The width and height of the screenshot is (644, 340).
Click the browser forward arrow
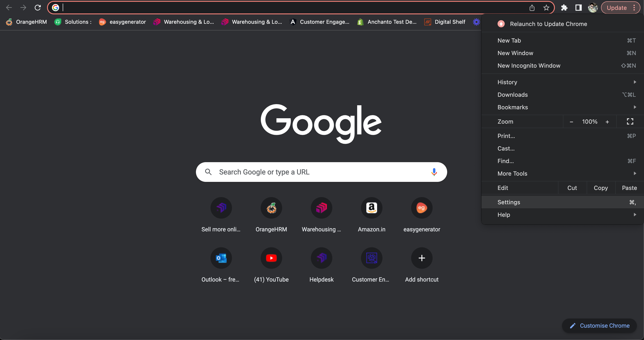pos(23,8)
